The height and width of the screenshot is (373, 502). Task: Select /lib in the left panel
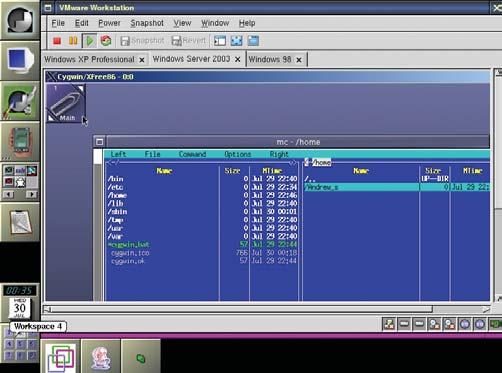202,204
